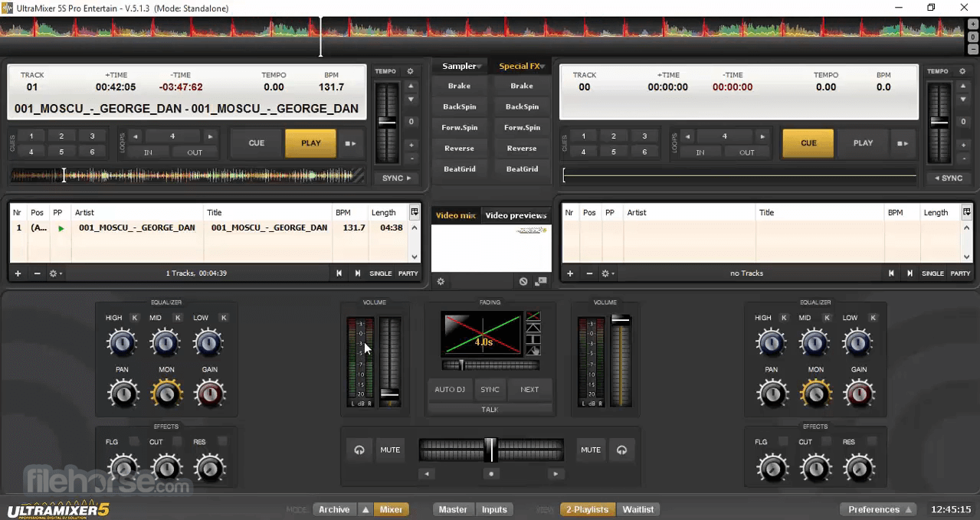Screen dimensions: 980x520
Task: Open the Inputs view
Action: pyautogui.click(x=494, y=509)
